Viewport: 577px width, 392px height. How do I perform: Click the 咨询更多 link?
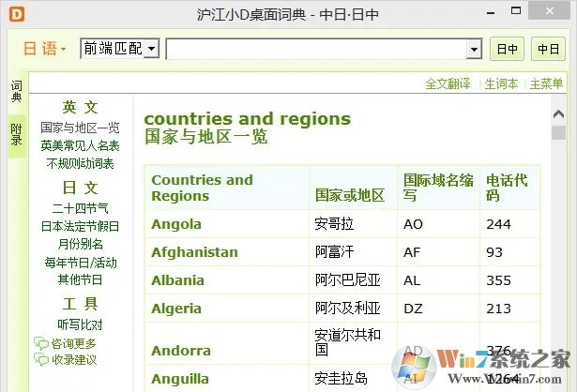coord(73,343)
